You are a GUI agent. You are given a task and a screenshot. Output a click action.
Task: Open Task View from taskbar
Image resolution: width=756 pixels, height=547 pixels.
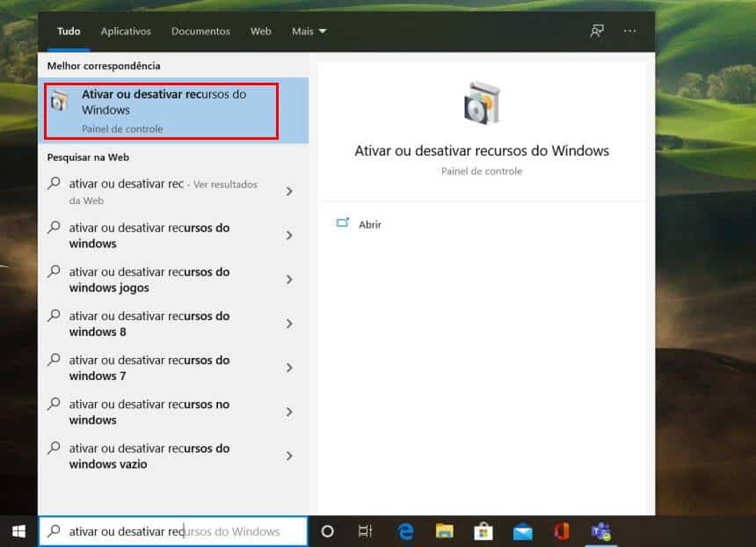point(365,531)
